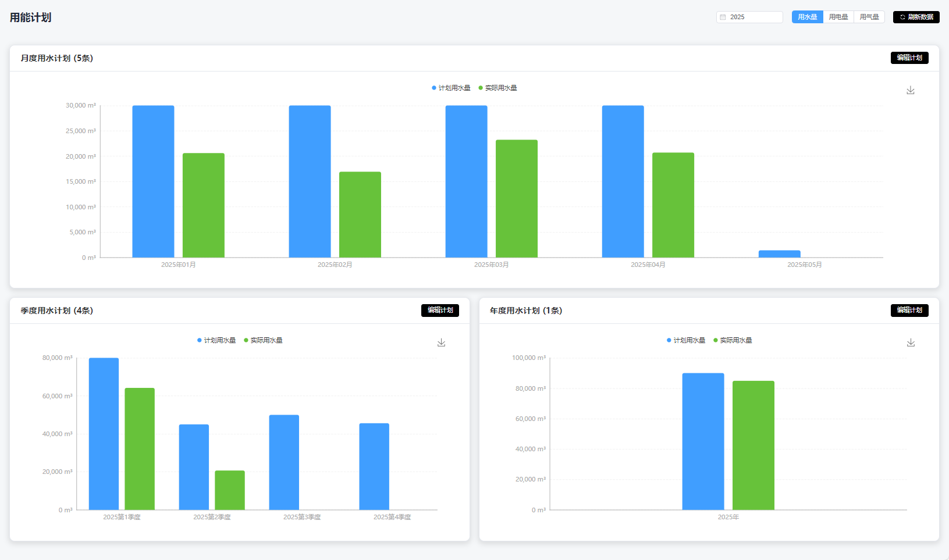
Task: Toggle 计划用水量 legend in the annual chart
Action: 686,340
